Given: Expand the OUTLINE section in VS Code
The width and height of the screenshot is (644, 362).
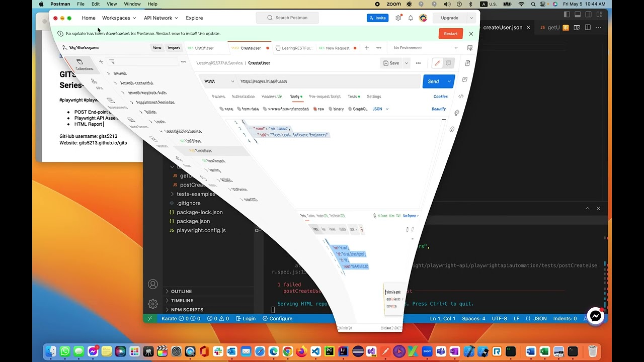Looking at the screenshot, I should pos(181,292).
